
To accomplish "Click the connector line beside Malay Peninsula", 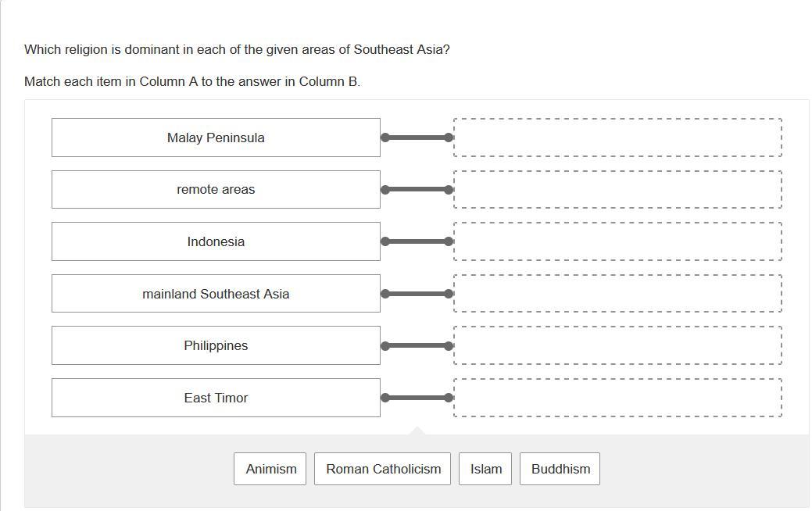I will coord(417,138).
